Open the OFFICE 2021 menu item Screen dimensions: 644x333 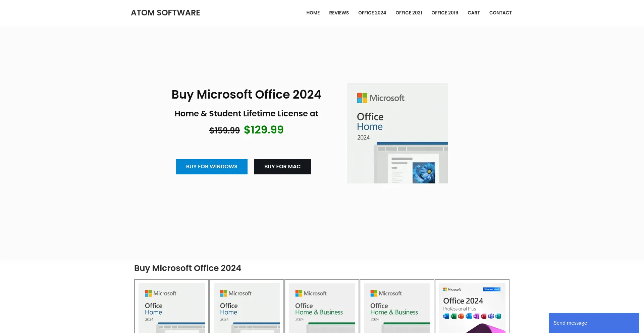pos(409,13)
